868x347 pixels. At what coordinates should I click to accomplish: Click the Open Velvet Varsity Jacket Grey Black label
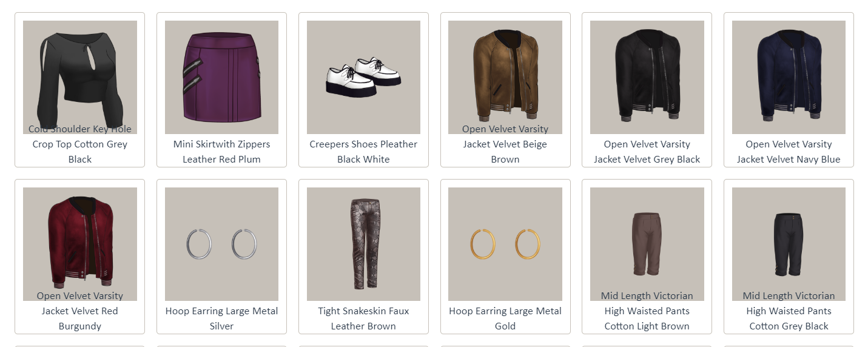click(647, 152)
